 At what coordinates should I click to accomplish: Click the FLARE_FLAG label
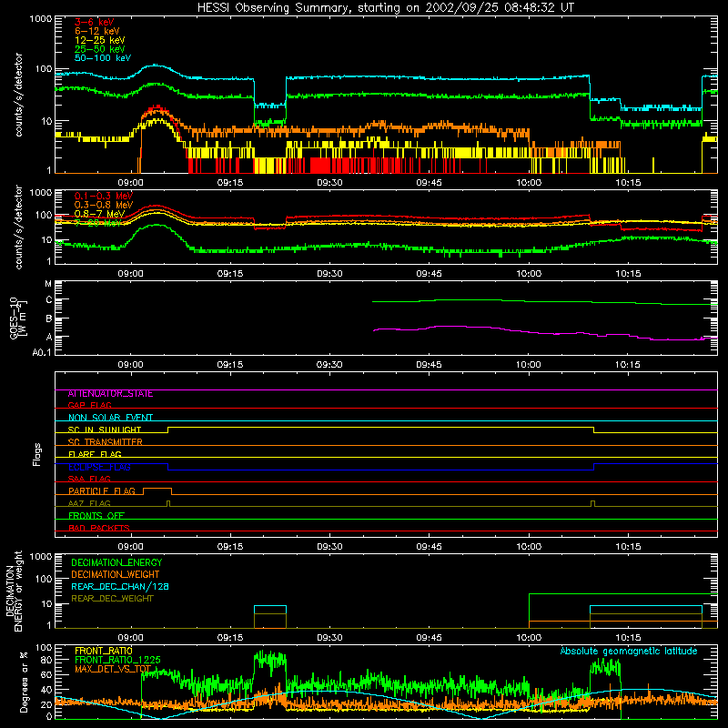click(95, 454)
